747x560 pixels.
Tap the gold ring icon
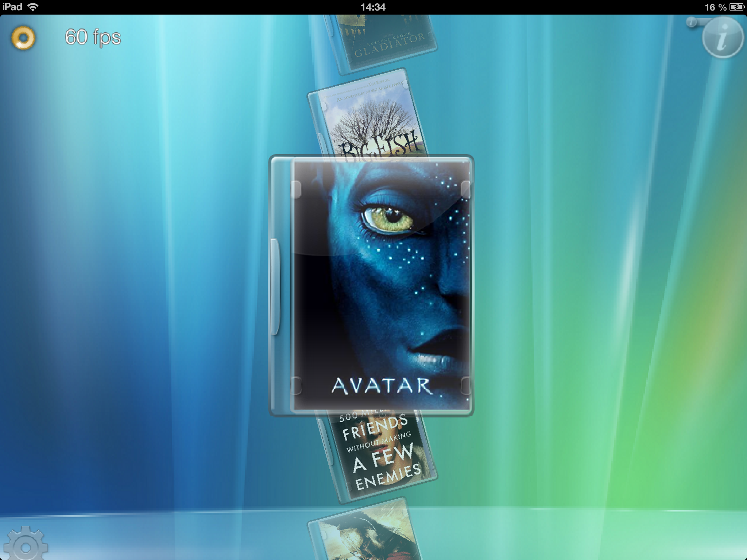pyautogui.click(x=23, y=38)
